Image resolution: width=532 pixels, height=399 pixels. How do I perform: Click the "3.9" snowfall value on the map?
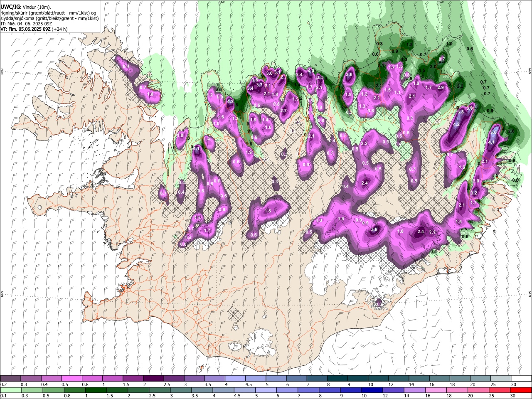tap(470, 108)
